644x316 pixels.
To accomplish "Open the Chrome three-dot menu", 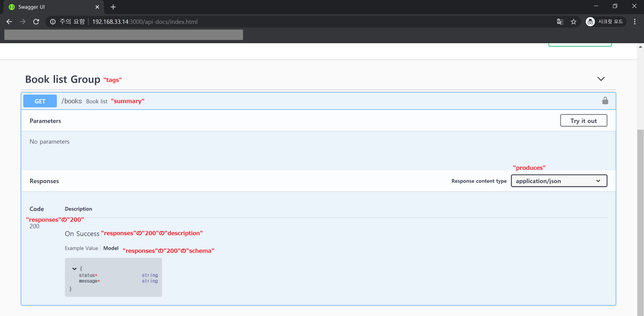I will tap(634, 22).
